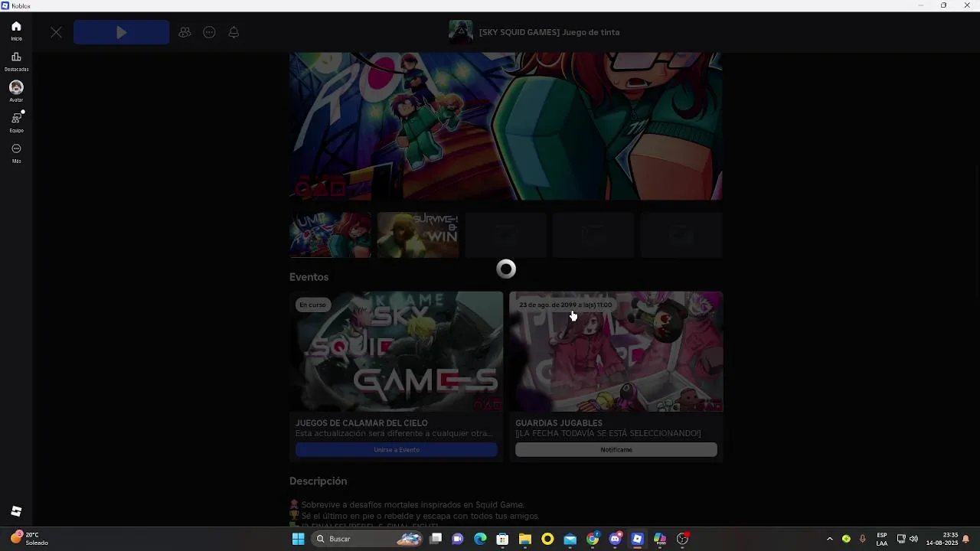Click the microphone icon in system tray
980x551 pixels.
[862, 539]
